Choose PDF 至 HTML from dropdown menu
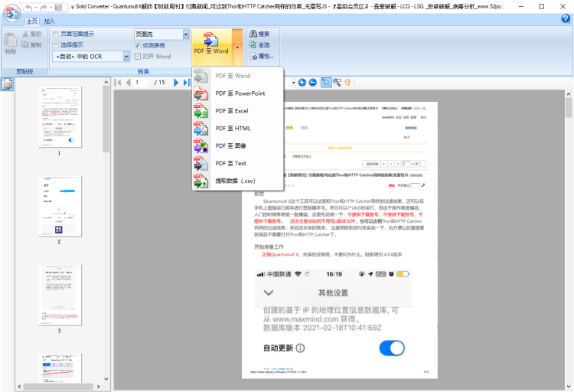 coord(238,128)
